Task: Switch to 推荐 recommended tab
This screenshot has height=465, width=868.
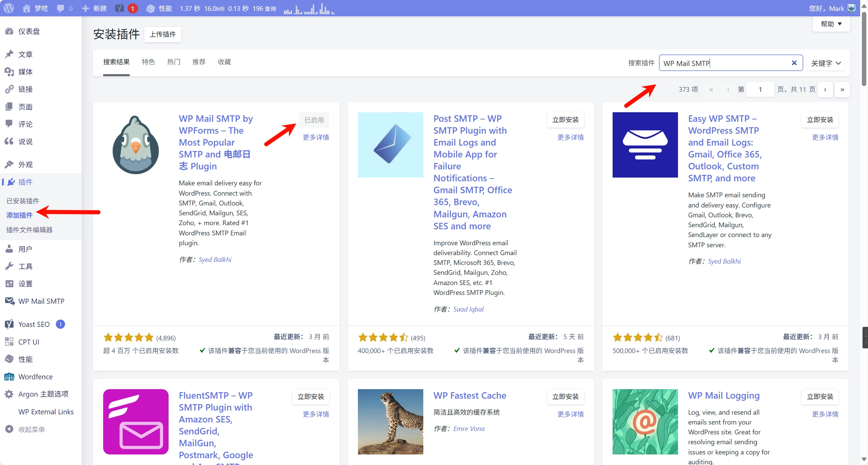Action: click(199, 62)
